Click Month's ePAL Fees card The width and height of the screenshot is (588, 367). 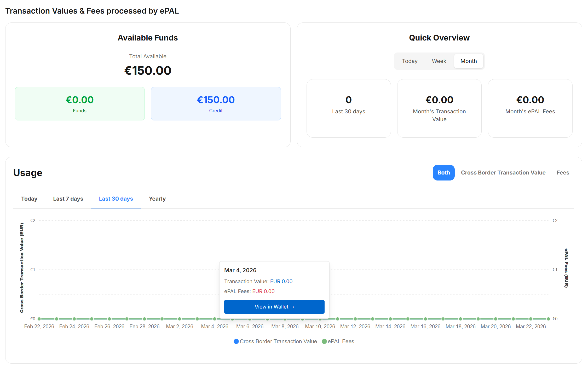[x=530, y=108]
